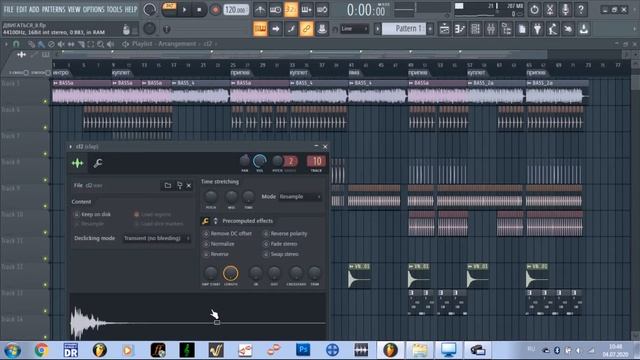
Task: Click the 120.000 tempo field
Action: tap(236, 9)
